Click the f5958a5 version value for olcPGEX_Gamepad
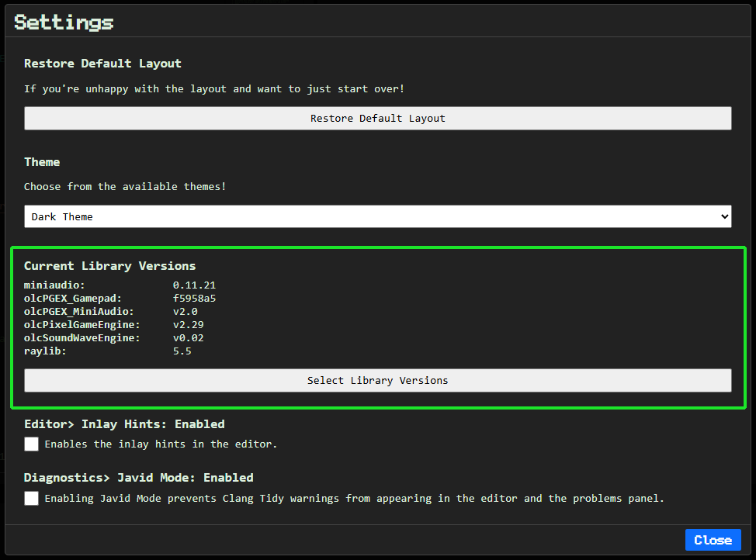The width and height of the screenshot is (756, 560). (195, 298)
